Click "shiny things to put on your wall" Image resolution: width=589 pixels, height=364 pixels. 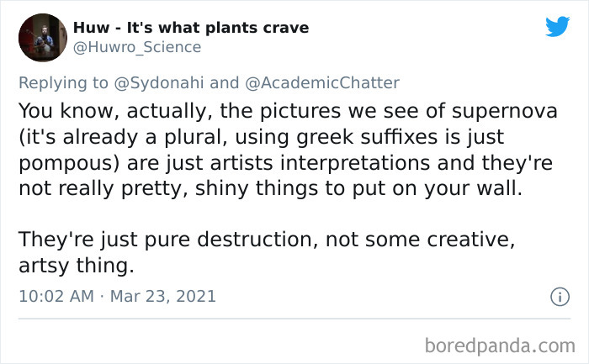pos(358,188)
